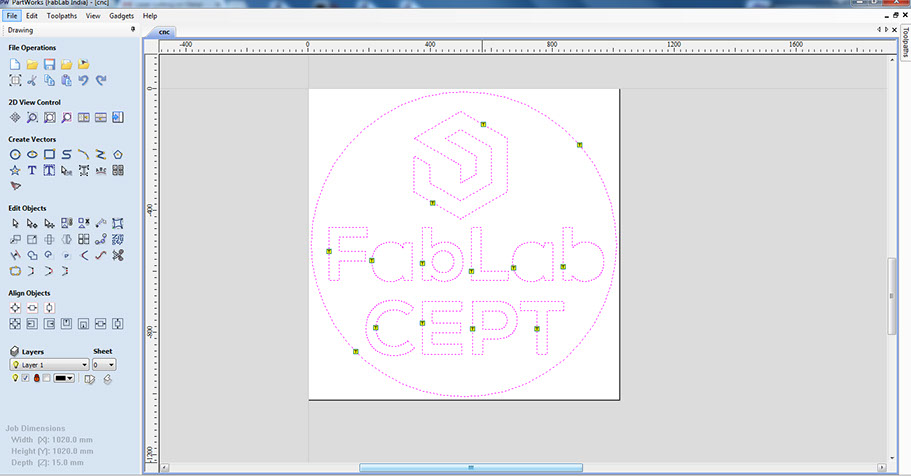Close the cnc document tab
The height and width of the screenshot is (476, 911).
click(x=895, y=30)
